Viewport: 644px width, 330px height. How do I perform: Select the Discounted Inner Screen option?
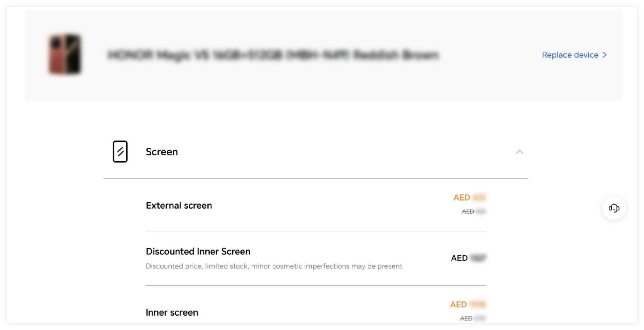[x=198, y=251]
